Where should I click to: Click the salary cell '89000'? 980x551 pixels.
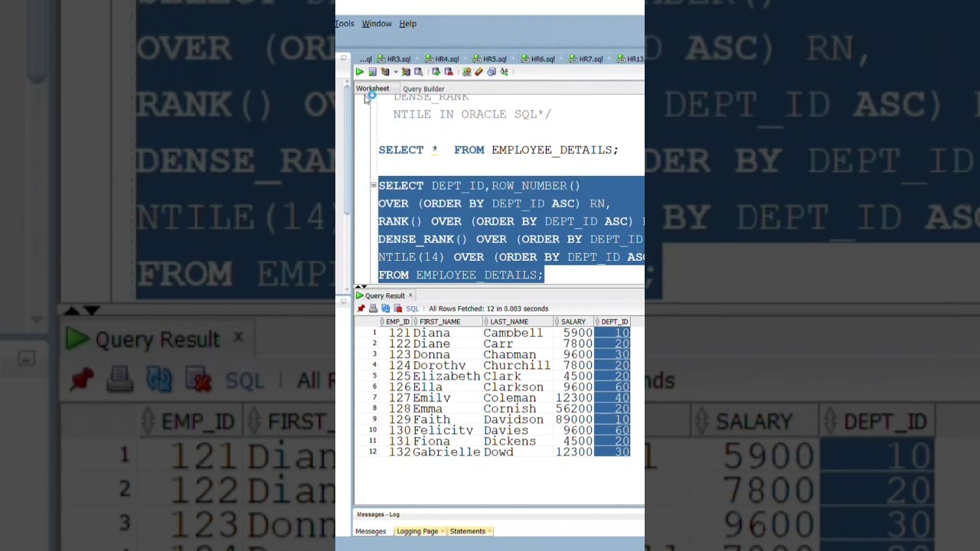click(573, 419)
